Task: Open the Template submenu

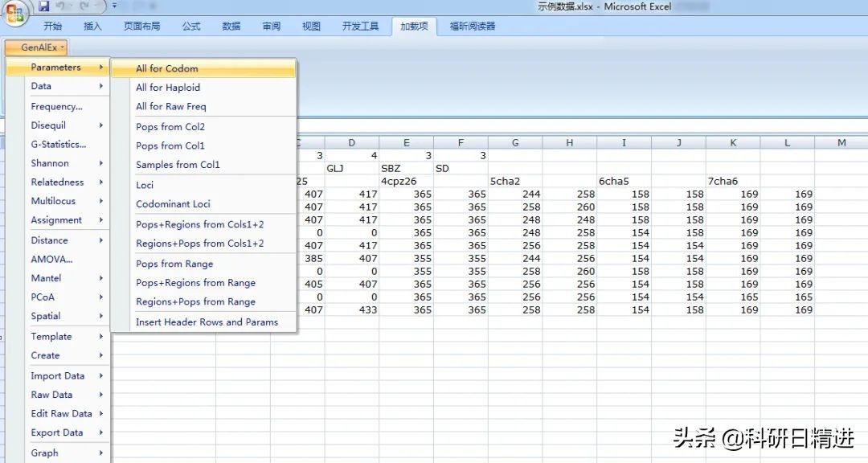Action: tap(58, 336)
